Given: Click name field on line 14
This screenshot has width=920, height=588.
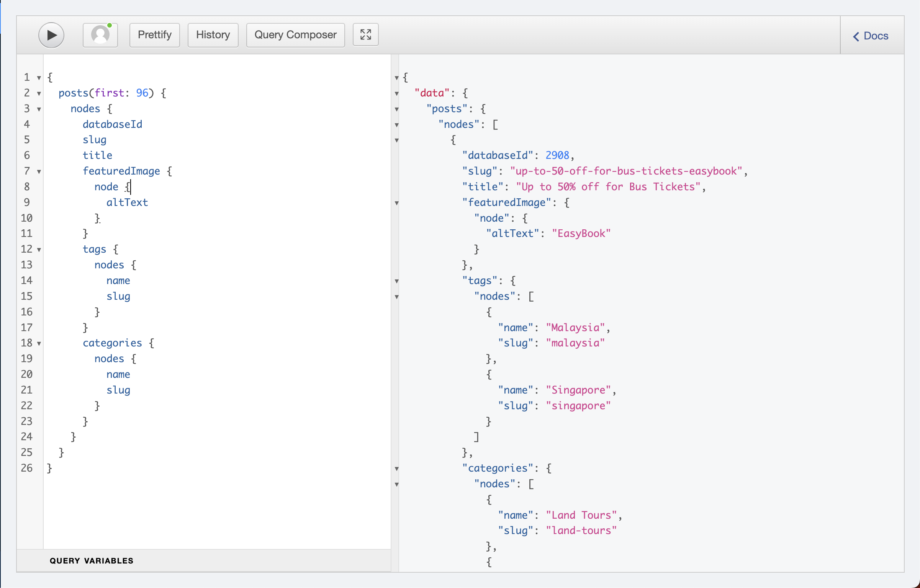Looking at the screenshot, I should pos(118,281).
